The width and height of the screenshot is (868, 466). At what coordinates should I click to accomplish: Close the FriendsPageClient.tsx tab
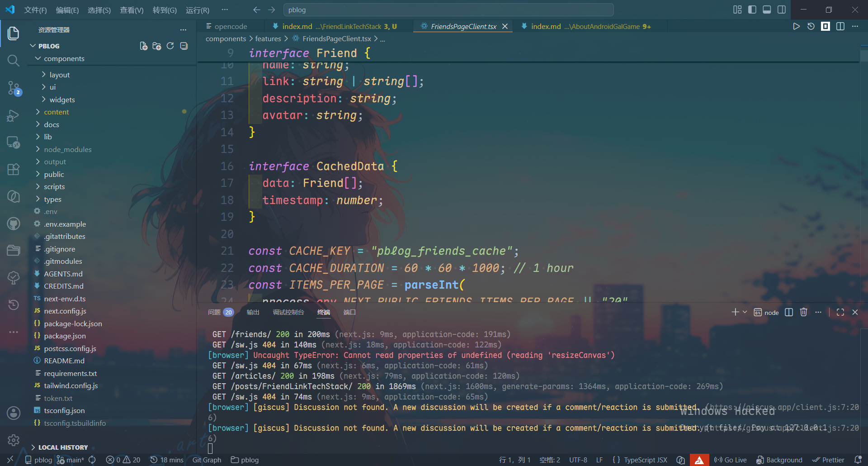click(505, 26)
